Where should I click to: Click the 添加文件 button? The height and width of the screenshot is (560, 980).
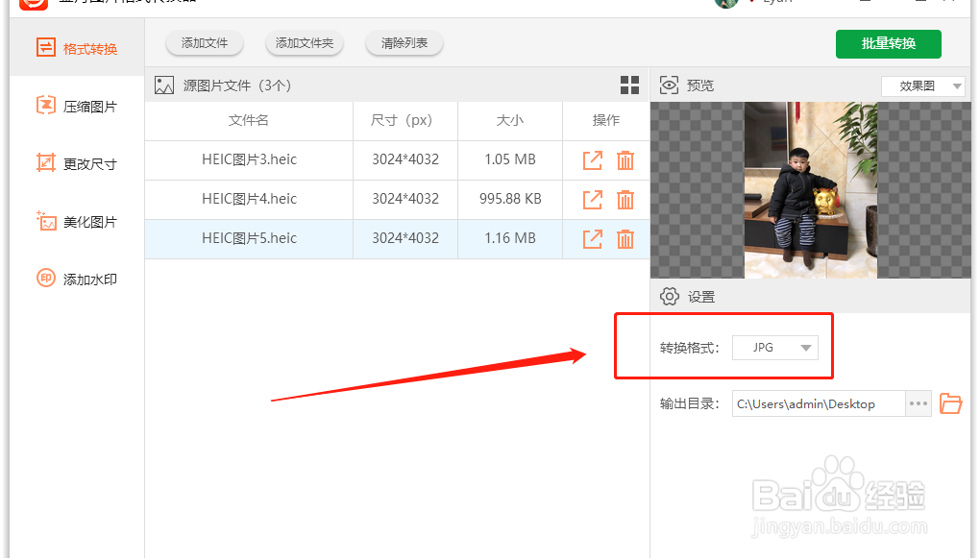click(x=205, y=43)
